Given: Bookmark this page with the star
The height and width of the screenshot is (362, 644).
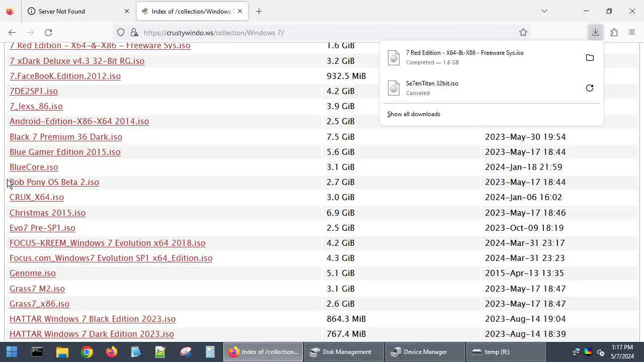Looking at the screenshot, I should [x=523, y=33].
